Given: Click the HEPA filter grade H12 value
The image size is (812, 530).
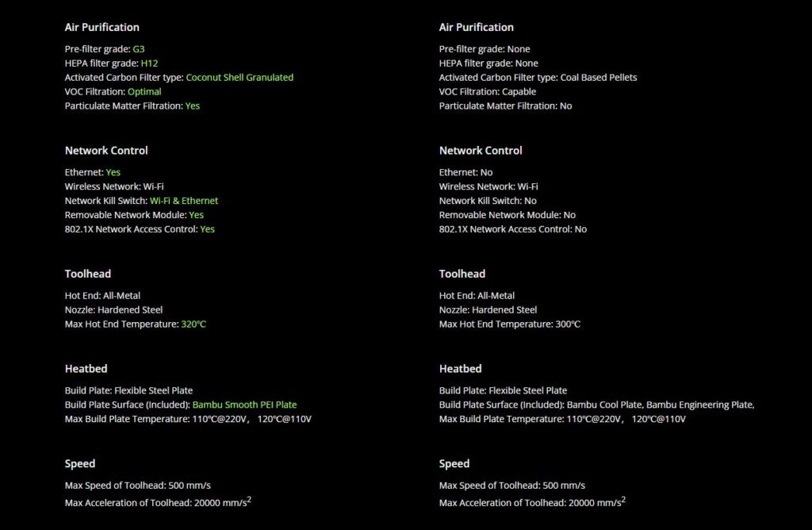Looking at the screenshot, I should [149, 63].
